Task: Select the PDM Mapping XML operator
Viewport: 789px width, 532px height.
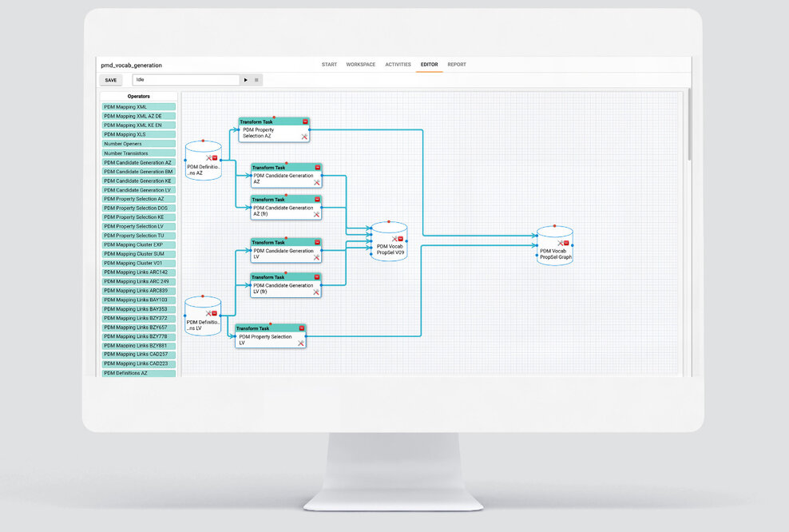Action: click(x=137, y=106)
